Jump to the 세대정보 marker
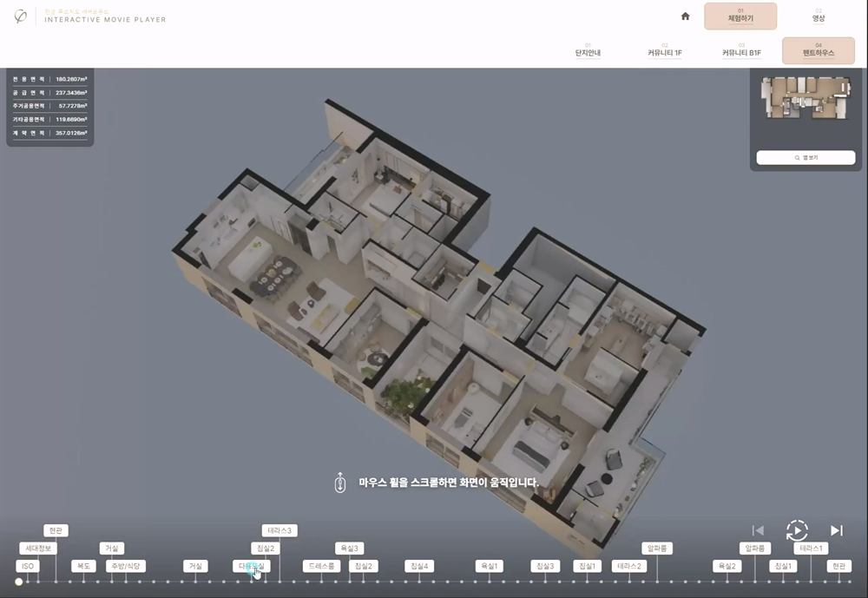Image resolution: width=868 pixels, height=598 pixels. pos(38,549)
